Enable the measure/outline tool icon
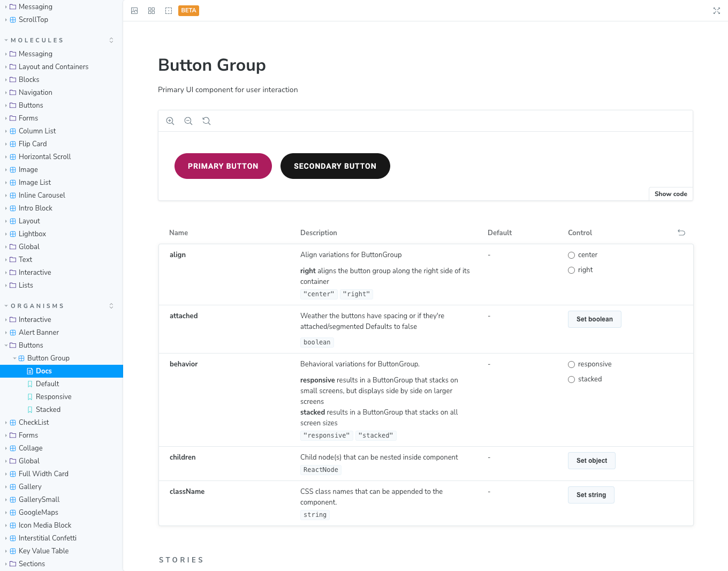 pos(169,11)
